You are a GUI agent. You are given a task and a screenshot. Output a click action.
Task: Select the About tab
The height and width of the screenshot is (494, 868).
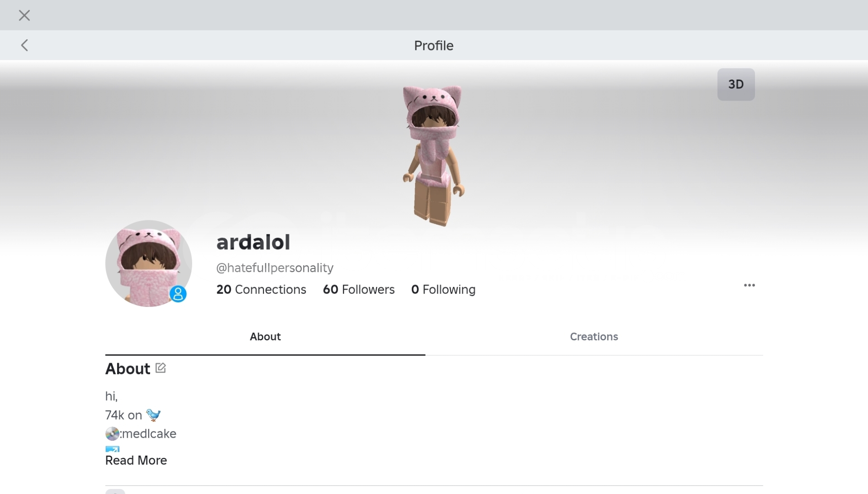[x=265, y=337]
